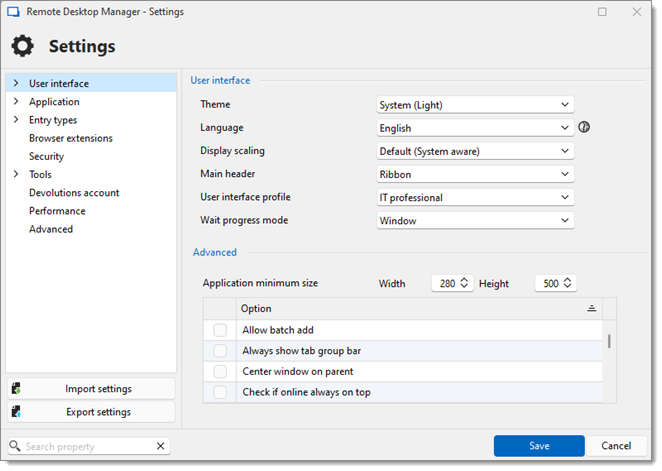Viewport: 662px width, 471px height.
Task: Click the Always show tab group bar text
Action: [x=301, y=351]
